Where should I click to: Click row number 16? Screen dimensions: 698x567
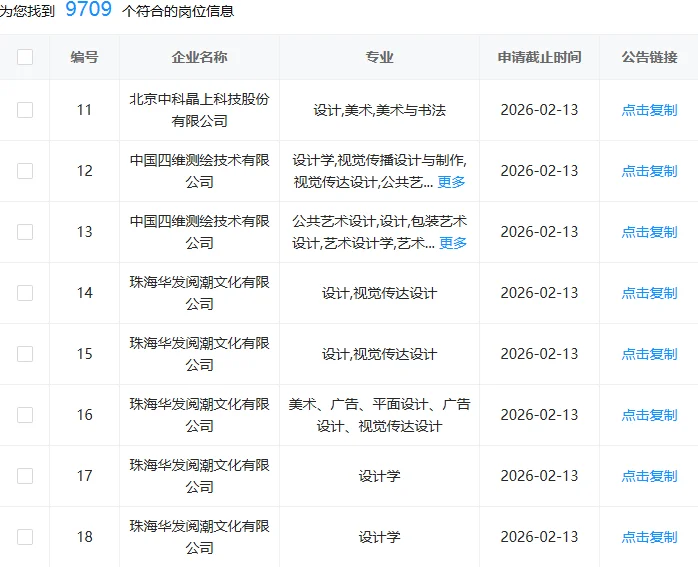point(84,415)
